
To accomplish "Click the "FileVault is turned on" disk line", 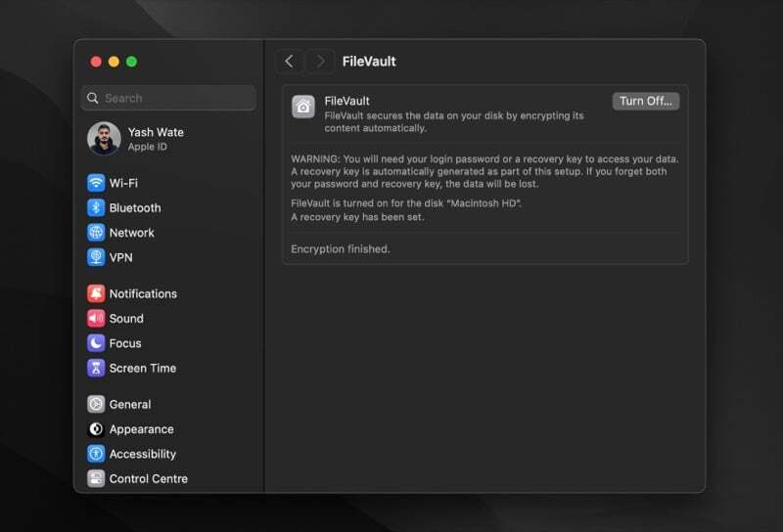I will [406, 203].
